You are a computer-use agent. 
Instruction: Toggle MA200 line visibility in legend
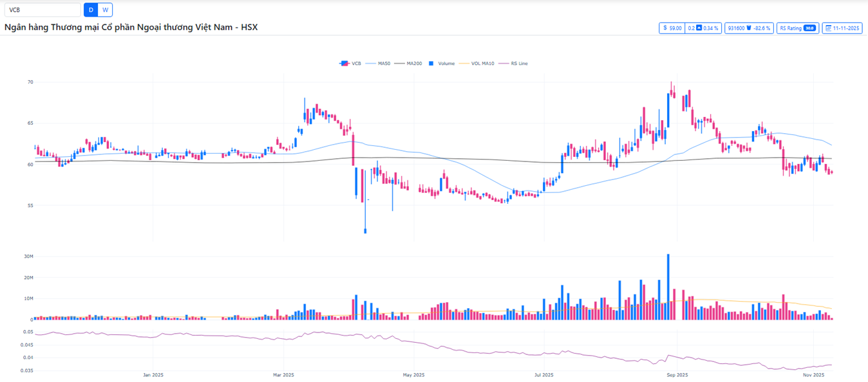coord(408,64)
